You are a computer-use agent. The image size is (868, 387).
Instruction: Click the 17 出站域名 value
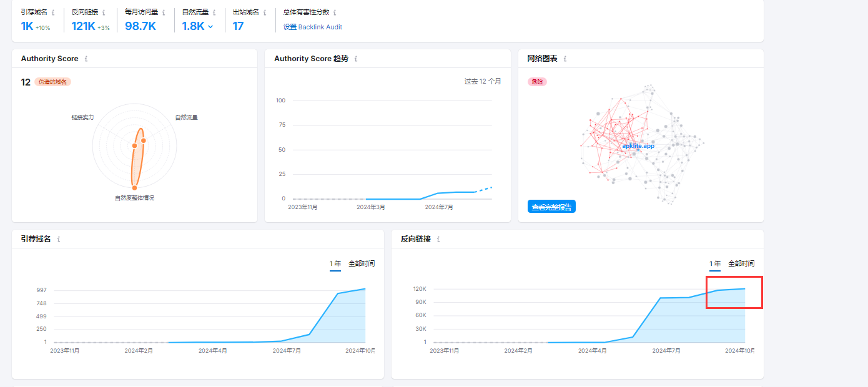pos(238,26)
